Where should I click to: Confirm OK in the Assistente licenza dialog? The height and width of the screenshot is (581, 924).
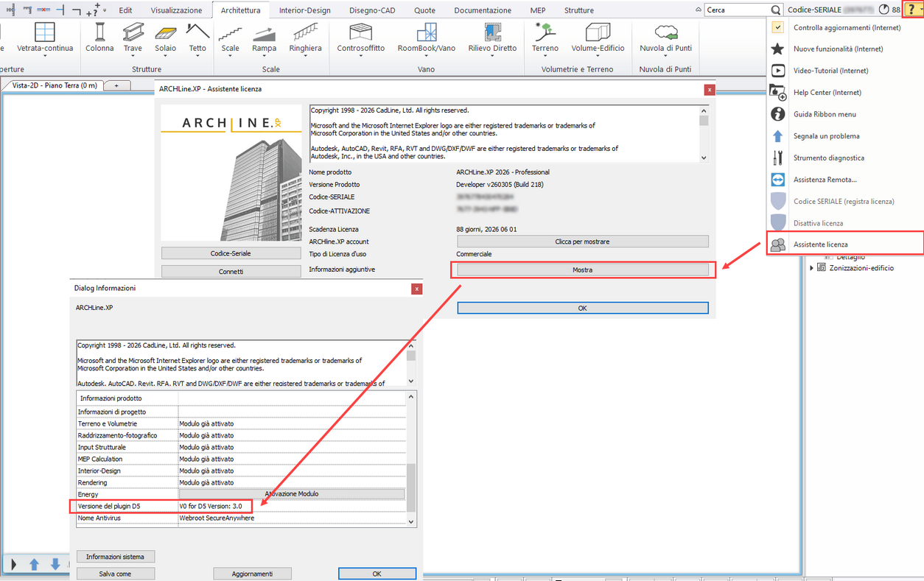(582, 308)
